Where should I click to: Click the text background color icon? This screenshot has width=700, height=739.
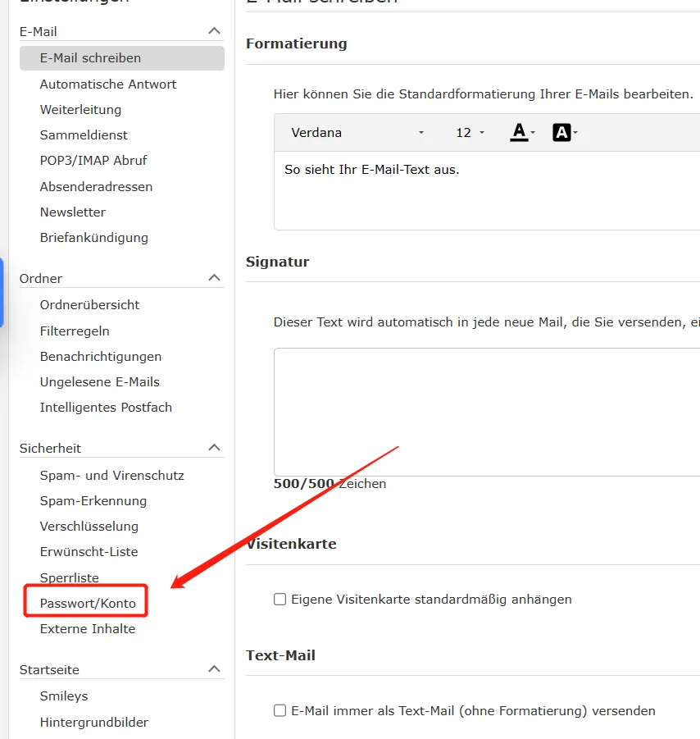point(562,132)
